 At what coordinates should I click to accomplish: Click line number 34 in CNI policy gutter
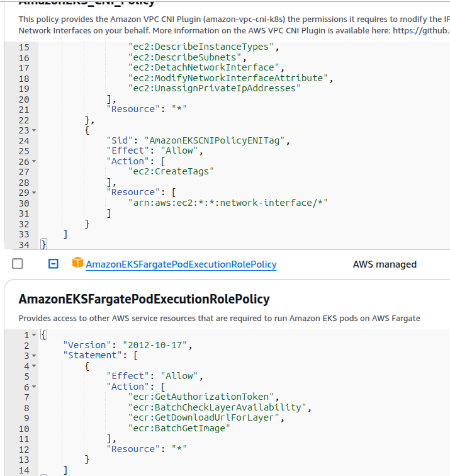coord(24,245)
